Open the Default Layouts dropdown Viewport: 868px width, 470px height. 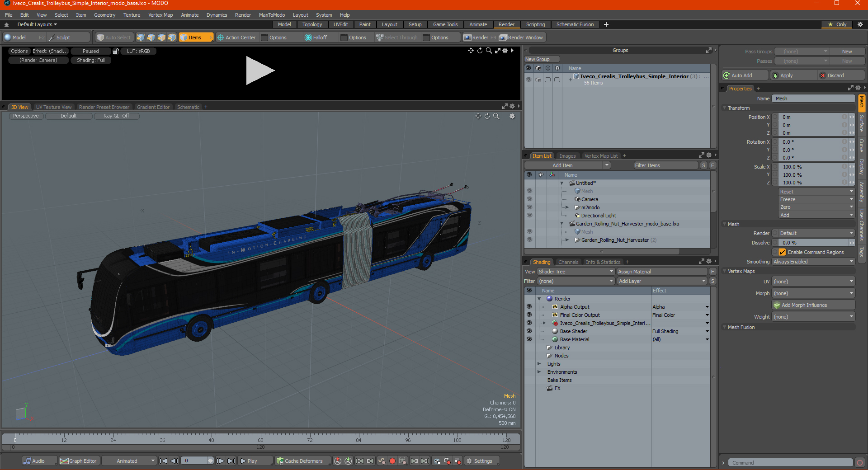[x=37, y=24]
